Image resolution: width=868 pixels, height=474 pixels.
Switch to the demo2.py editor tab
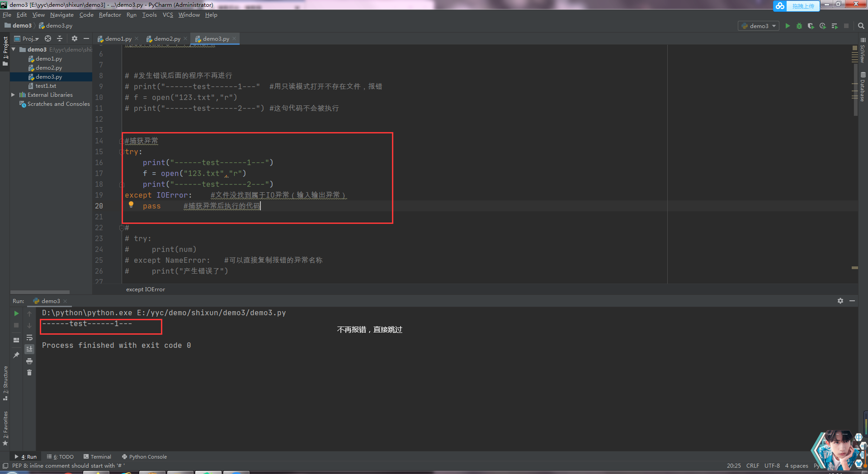tap(166, 39)
